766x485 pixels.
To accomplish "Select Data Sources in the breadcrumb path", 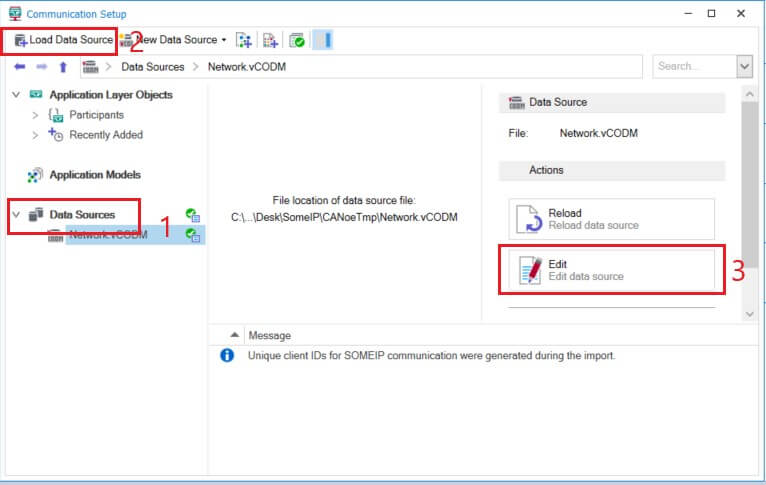I will tap(152, 67).
